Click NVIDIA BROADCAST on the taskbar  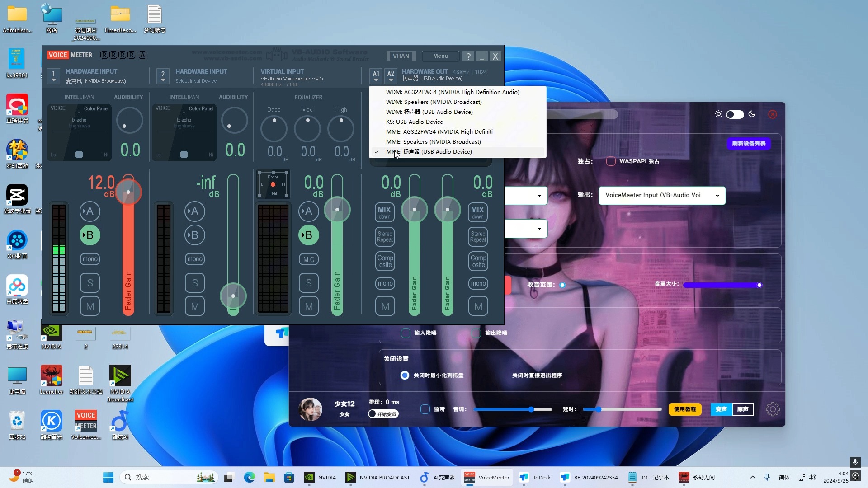(378, 477)
